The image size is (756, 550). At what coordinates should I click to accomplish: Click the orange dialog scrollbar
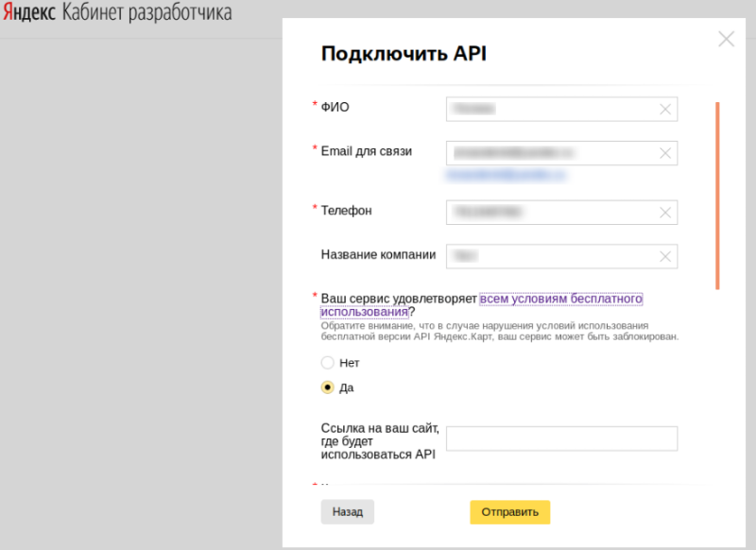pyautogui.click(x=717, y=196)
